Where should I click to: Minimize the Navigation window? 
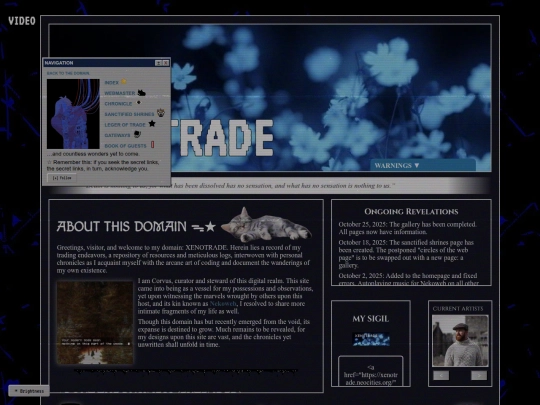pyautogui.click(x=159, y=63)
